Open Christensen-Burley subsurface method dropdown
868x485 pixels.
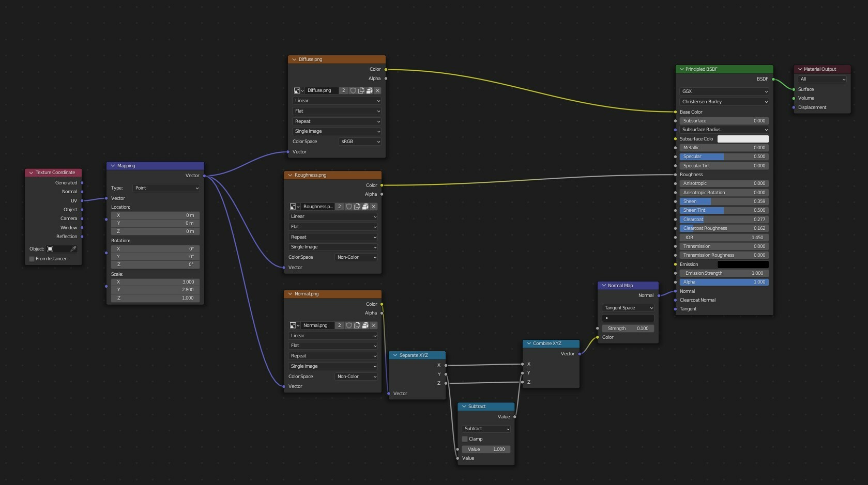[724, 102]
